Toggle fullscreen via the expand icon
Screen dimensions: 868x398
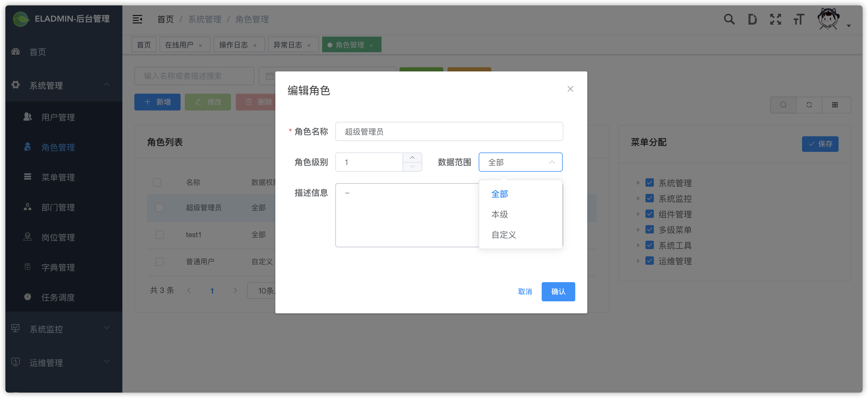tap(775, 19)
